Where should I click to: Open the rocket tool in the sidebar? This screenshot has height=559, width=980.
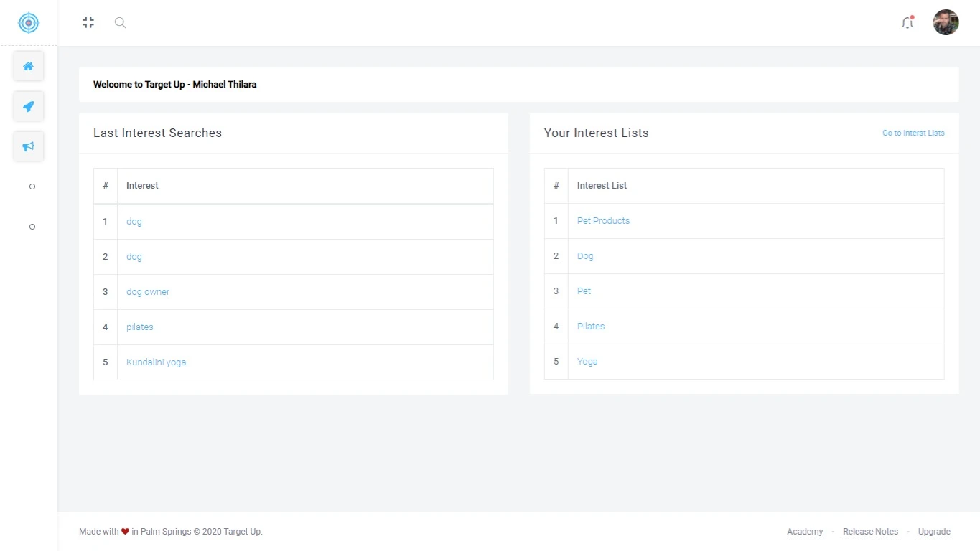28,105
